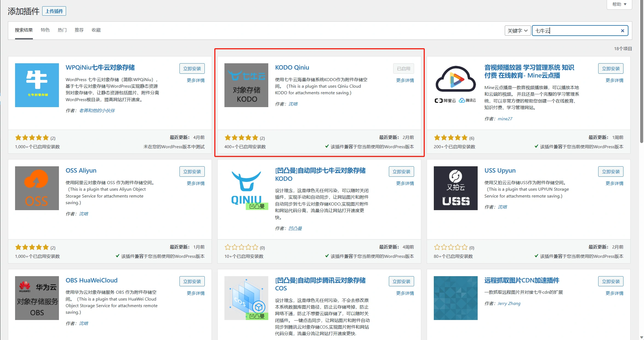The image size is (644, 340).
Task: Install the OSS Aliyun plugin
Action: tap(192, 172)
